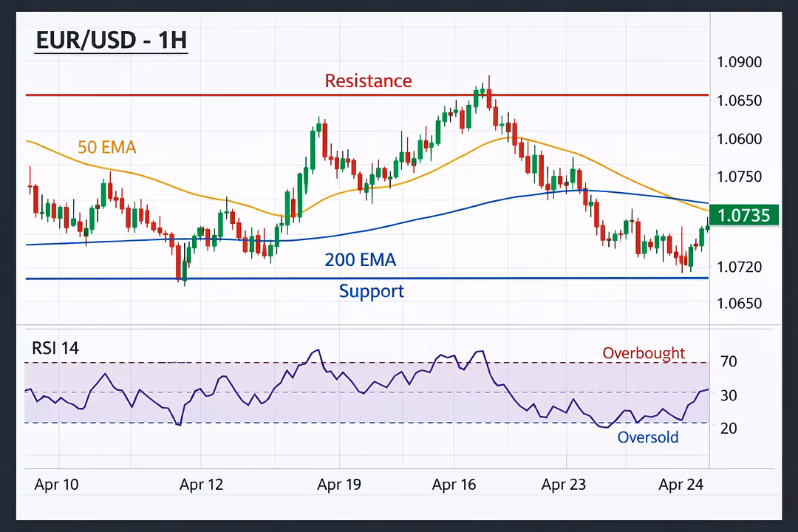Click Apr 24 on the time axis

click(681, 485)
